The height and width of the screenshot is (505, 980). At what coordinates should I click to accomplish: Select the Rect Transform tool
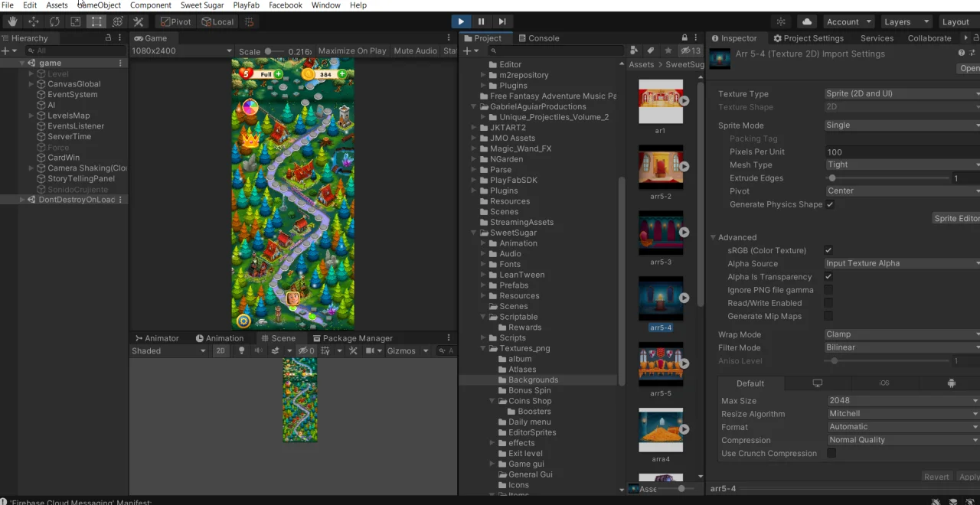click(x=96, y=22)
